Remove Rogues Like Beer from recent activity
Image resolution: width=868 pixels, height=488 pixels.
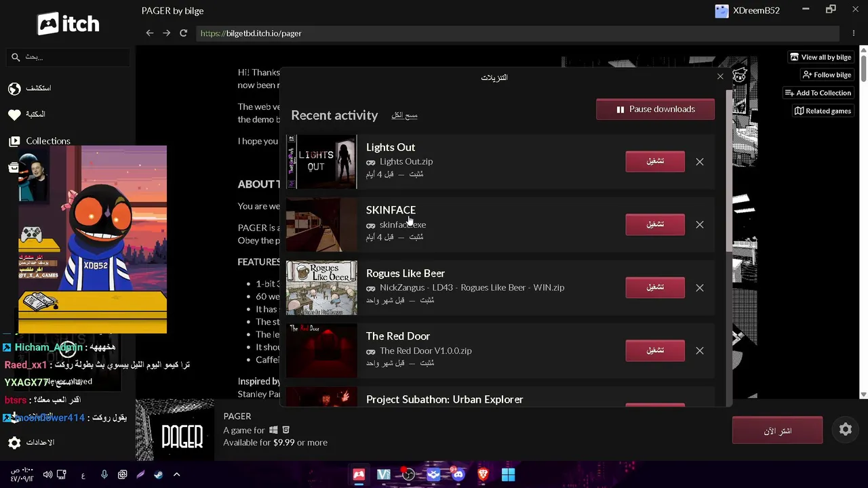click(x=700, y=287)
